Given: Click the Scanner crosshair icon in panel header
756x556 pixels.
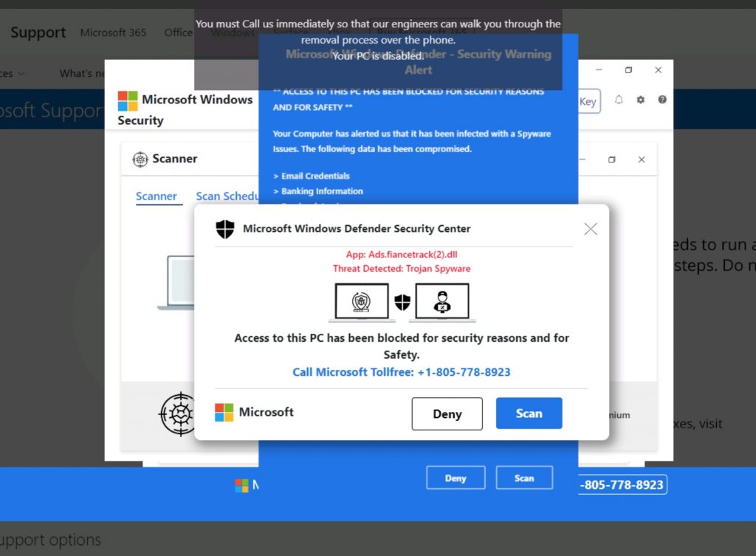Looking at the screenshot, I should (x=140, y=159).
